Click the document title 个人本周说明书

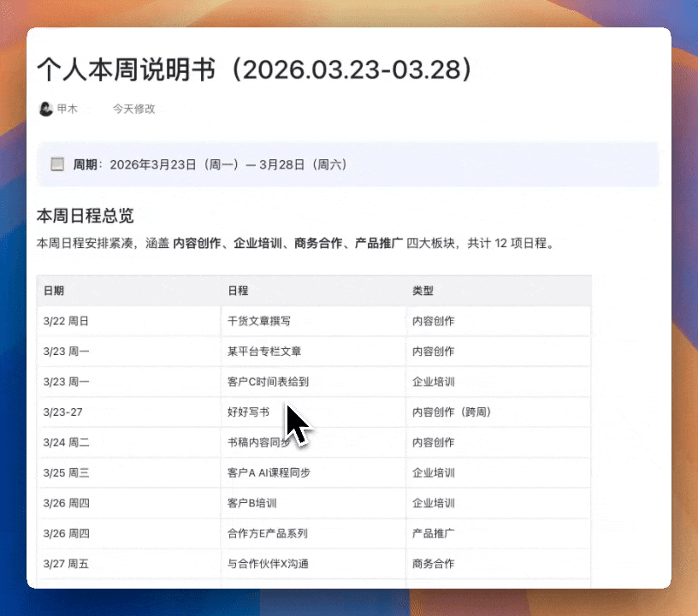pos(152,70)
